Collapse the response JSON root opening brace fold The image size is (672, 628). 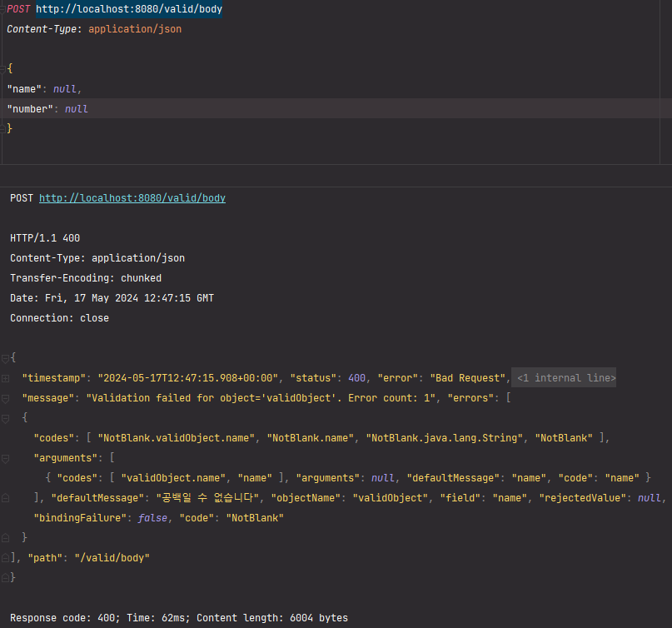[x=5, y=358]
